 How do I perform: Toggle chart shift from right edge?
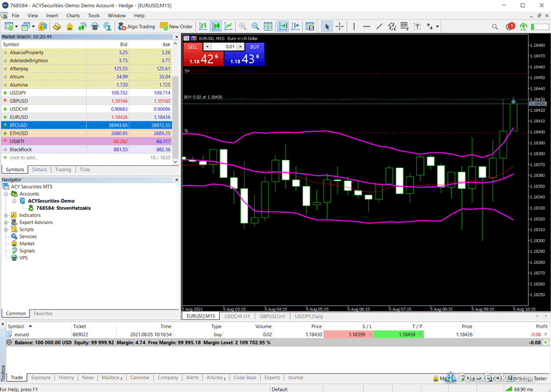(295, 26)
